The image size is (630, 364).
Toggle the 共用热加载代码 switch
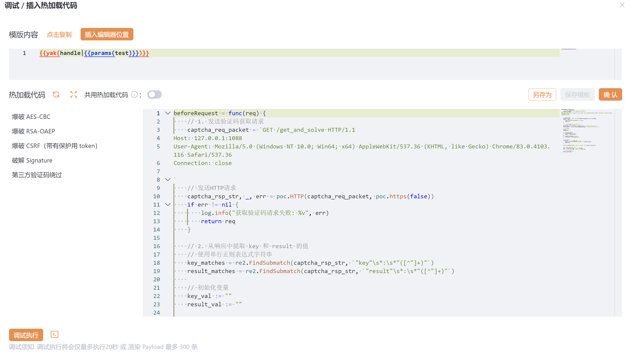point(154,94)
